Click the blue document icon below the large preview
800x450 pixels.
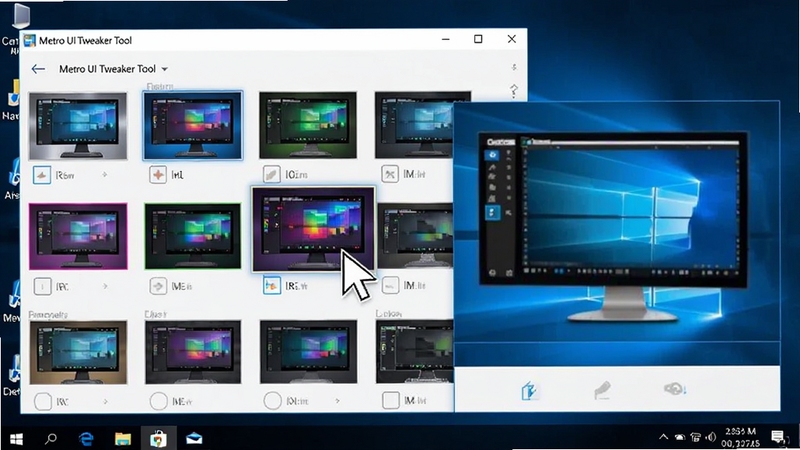[530, 391]
